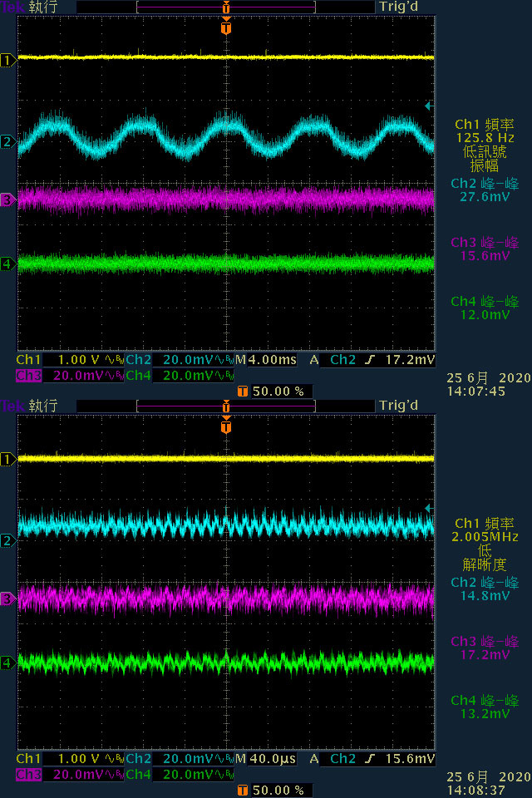The width and height of the screenshot is (532, 798).
Task: Click the highlighted Ch3 label in the 4.00ms capture footer
Action: [x=28, y=376]
